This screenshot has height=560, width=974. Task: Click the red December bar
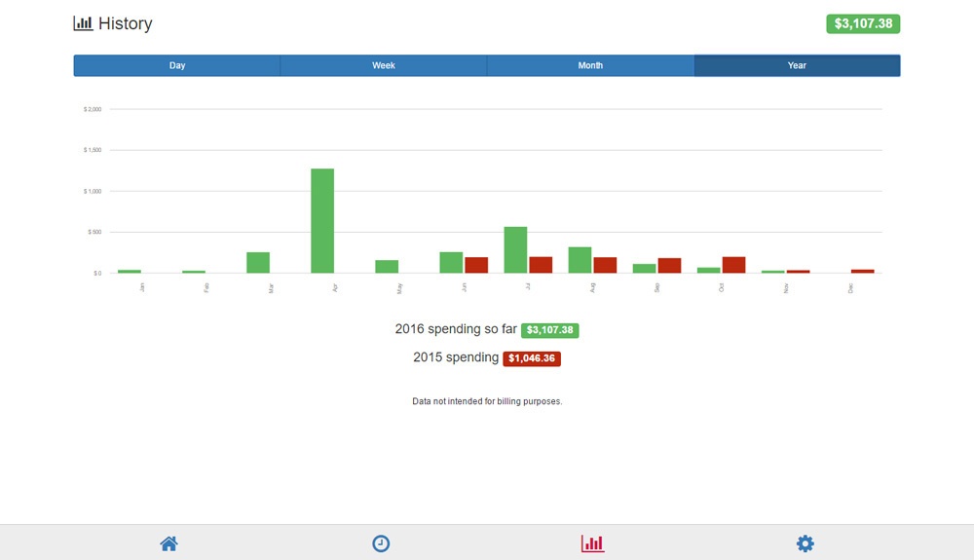coord(862,271)
